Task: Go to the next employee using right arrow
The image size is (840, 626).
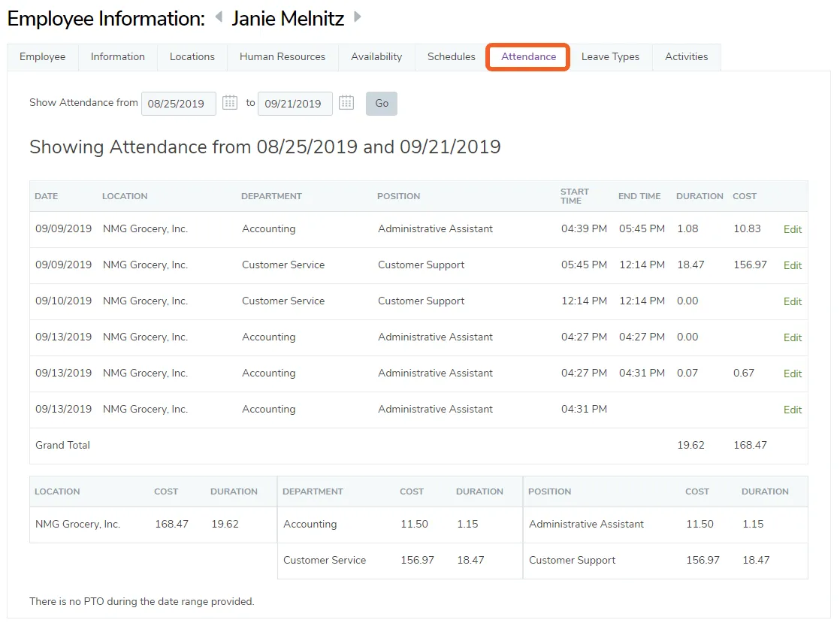Action: click(358, 17)
